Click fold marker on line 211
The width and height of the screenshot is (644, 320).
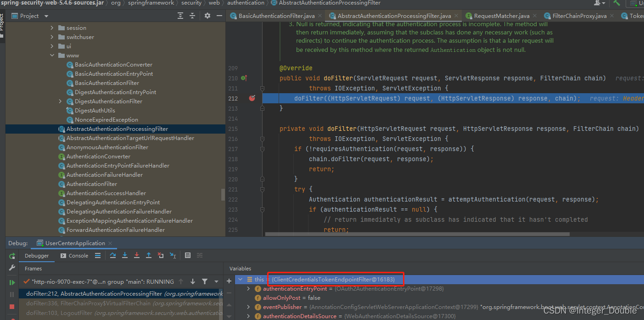pyautogui.click(x=262, y=88)
